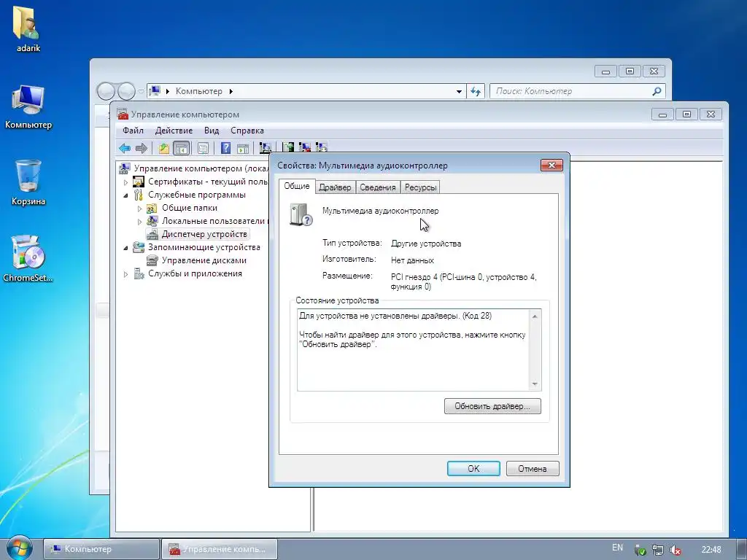Expand the Сертификаты - текущий пользователь node
This screenshot has width=747, height=560.
(x=125, y=182)
